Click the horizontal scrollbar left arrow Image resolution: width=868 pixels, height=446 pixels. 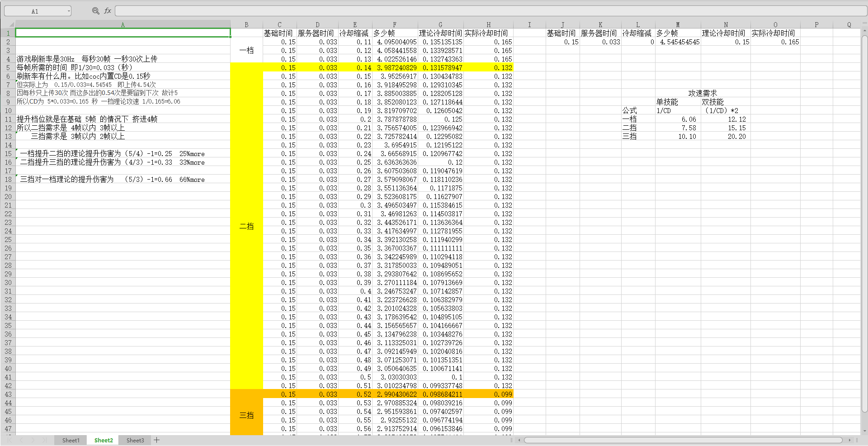pos(519,440)
